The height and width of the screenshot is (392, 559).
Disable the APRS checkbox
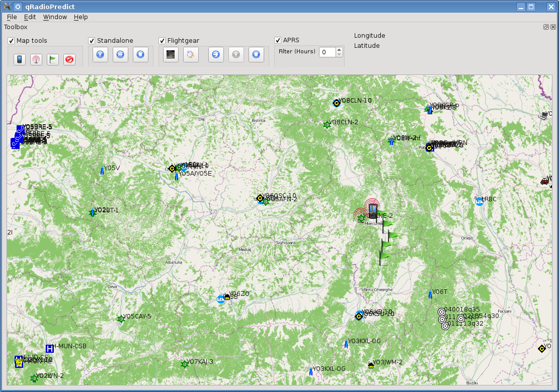[x=278, y=40]
